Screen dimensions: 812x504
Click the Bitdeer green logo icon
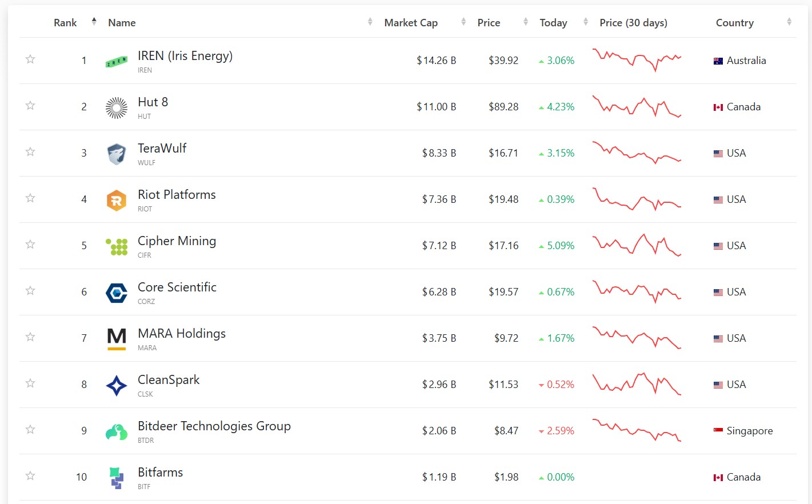[x=117, y=432]
